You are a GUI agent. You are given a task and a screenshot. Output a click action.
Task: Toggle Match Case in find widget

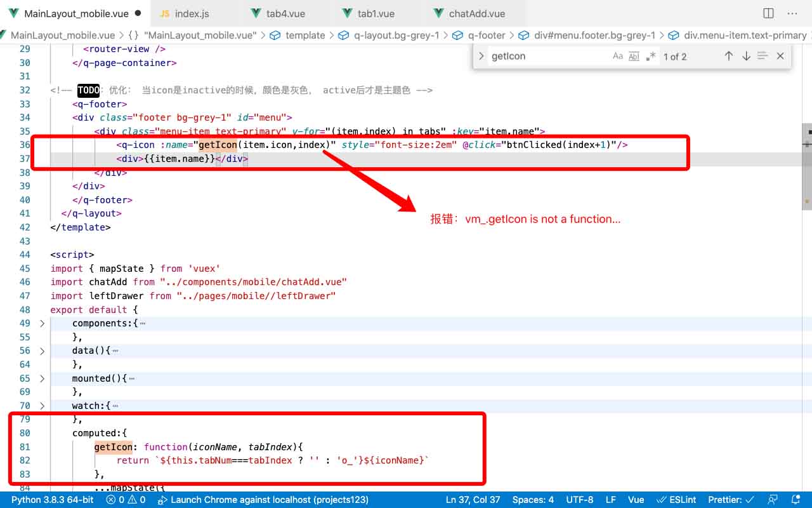pyautogui.click(x=618, y=56)
